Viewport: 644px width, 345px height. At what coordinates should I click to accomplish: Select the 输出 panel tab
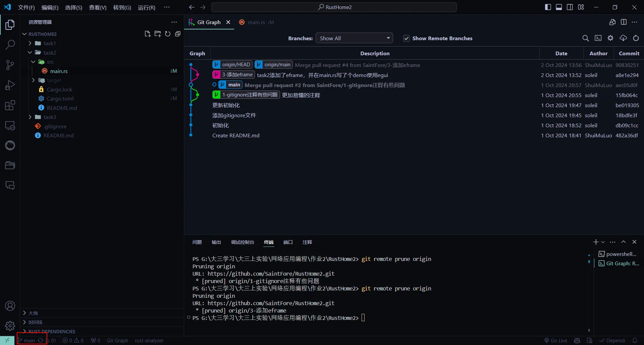click(x=216, y=242)
